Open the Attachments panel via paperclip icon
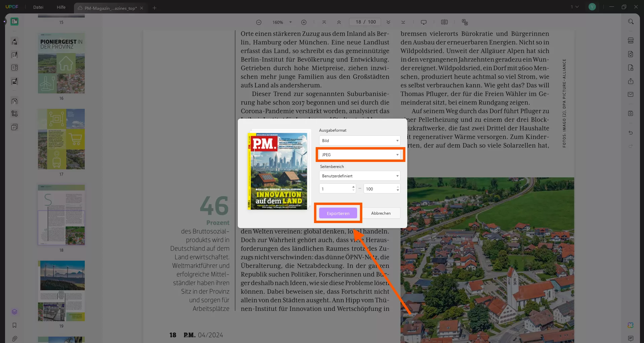Image resolution: width=644 pixels, height=343 pixels. point(14,339)
